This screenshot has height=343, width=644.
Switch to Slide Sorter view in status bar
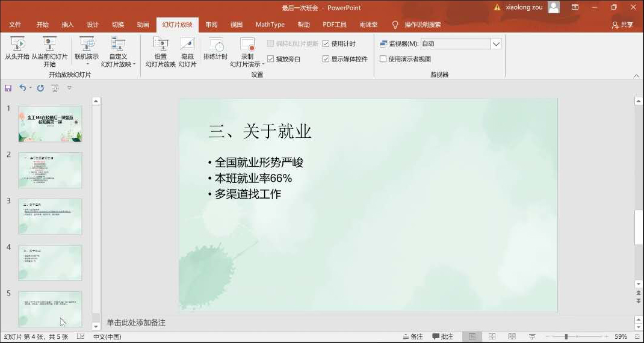[492, 336]
